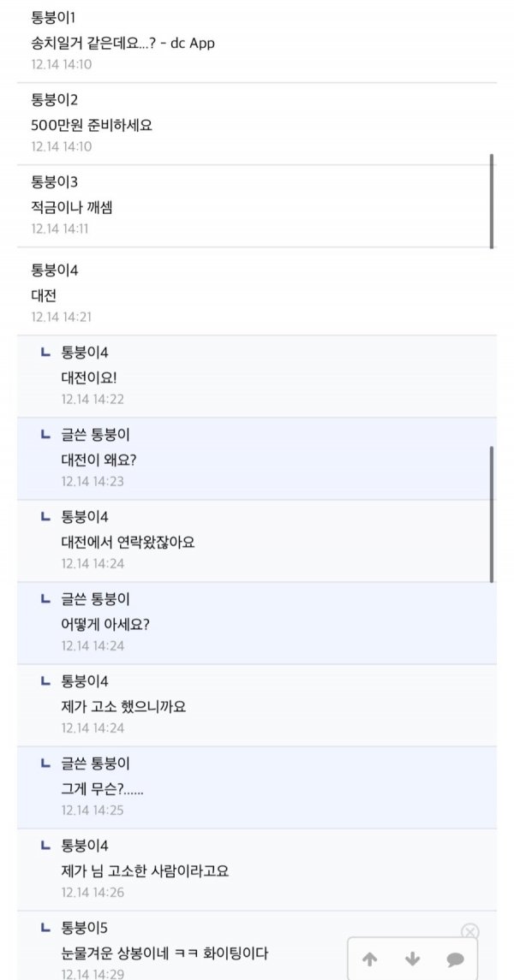Click reply arrow icon beside '눈물겨운 상봉이네' comment

[45, 928]
